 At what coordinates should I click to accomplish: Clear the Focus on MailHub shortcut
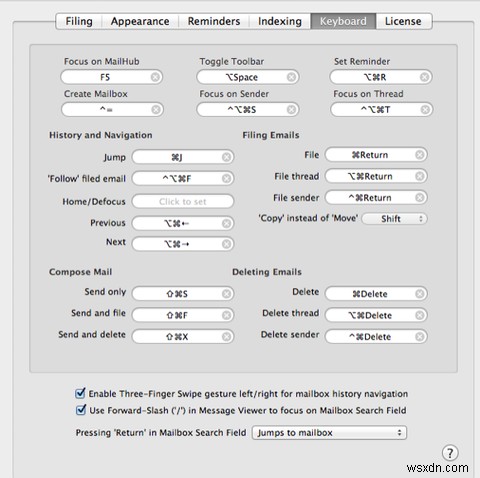tap(155, 77)
